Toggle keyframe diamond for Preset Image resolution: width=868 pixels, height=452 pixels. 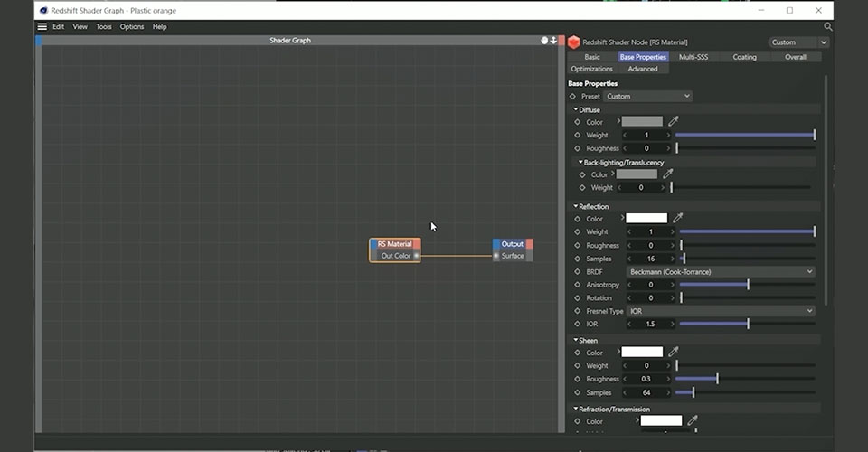coord(572,96)
